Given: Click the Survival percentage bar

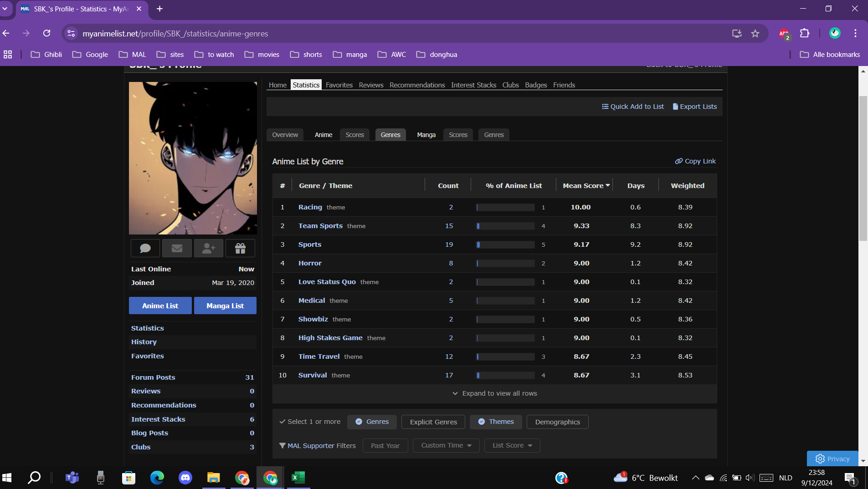Looking at the screenshot, I should 505,375.
